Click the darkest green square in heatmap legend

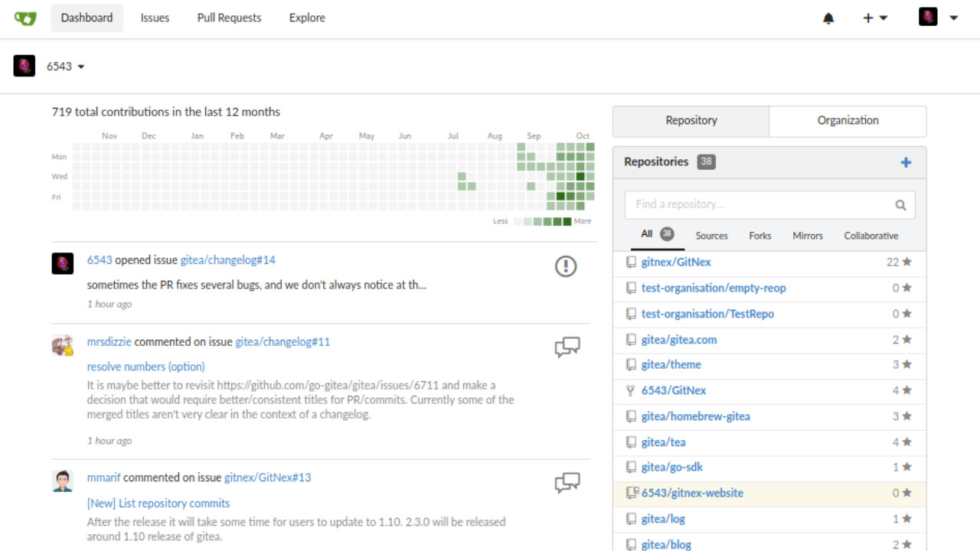click(567, 222)
